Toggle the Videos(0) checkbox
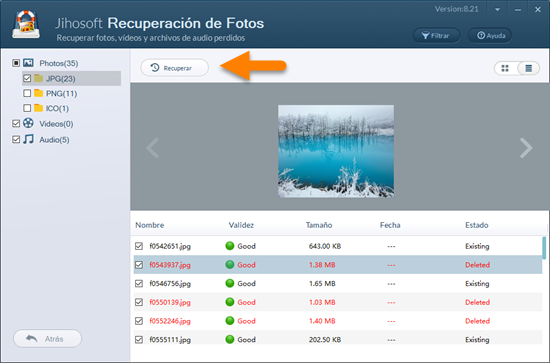The image size is (550, 363). tap(16, 123)
